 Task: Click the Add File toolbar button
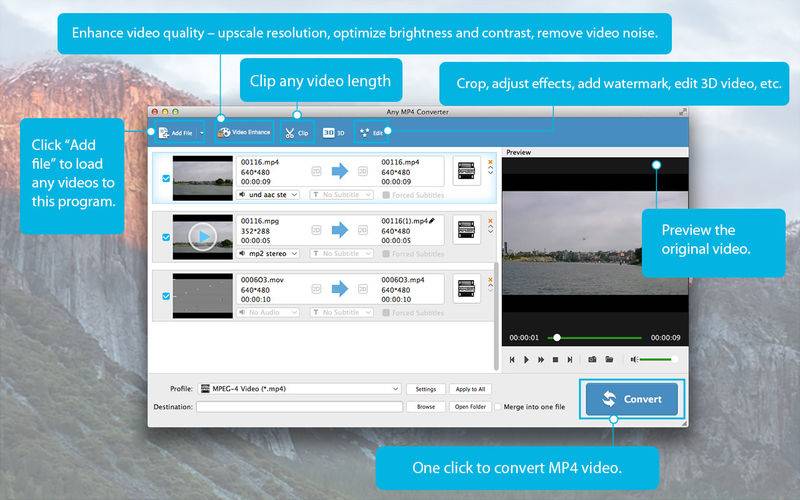point(174,132)
